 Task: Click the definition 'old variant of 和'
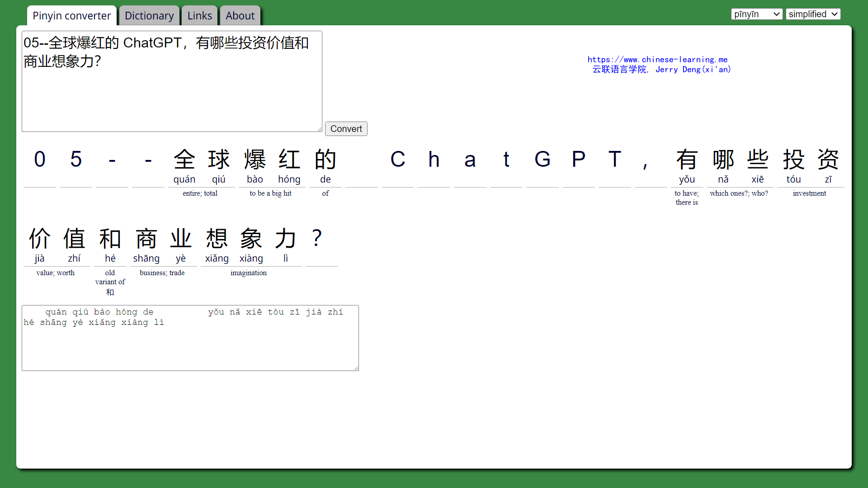110,282
